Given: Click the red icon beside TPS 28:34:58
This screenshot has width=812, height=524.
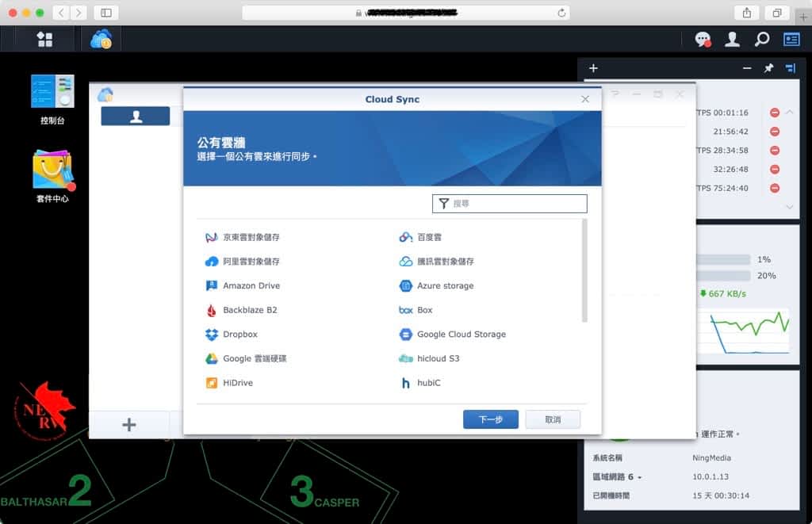Looking at the screenshot, I should tap(775, 150).
